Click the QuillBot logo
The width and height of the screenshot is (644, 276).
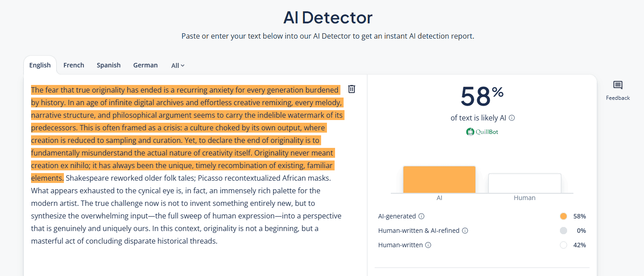[482, 132]
